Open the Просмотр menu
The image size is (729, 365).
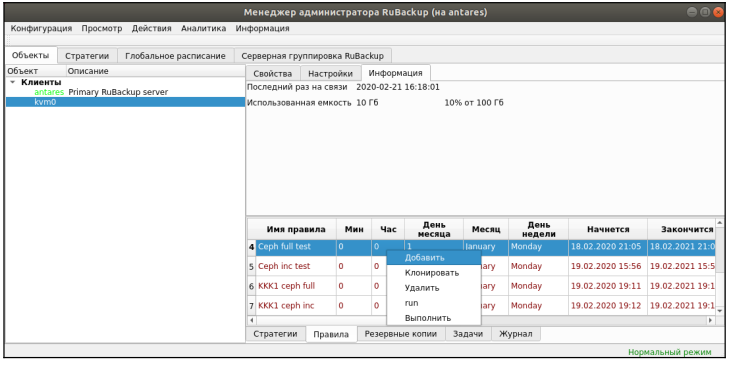click(x=102, y=28)
